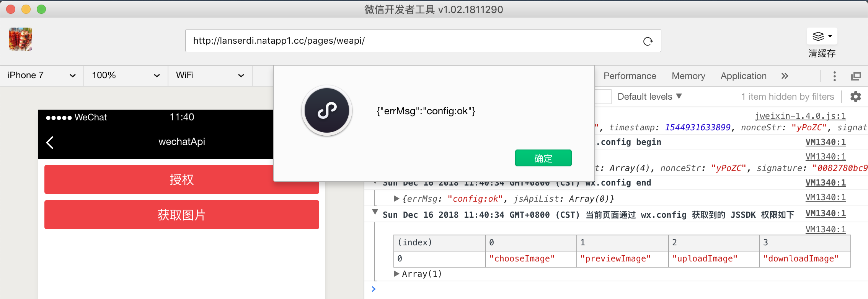Viewport: 868px width, 299px height.
Task: Click the project avatar thumbnail
Action: [x=21, y=39]
